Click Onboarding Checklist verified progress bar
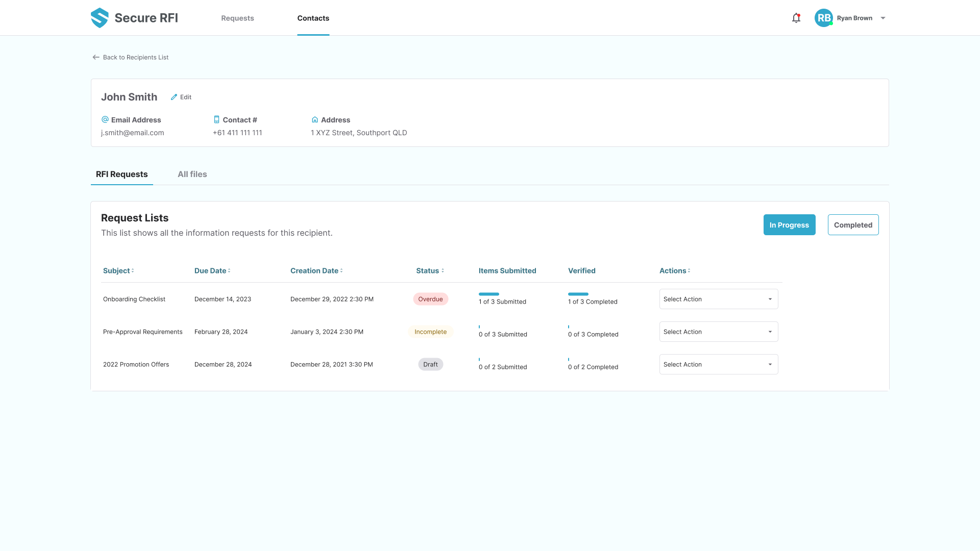This screenshot has width=980, height=551. pyautogui.click(x=578, y=294)
